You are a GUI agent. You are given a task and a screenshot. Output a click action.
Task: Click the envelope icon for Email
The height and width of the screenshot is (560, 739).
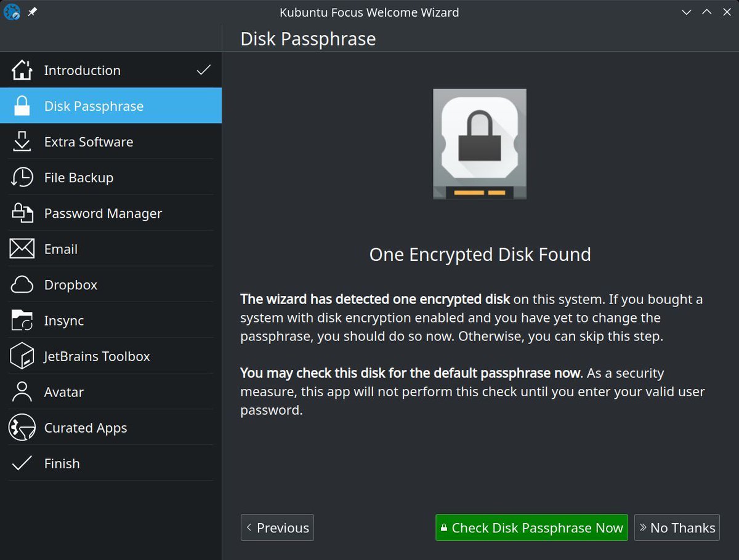[22, 249]
